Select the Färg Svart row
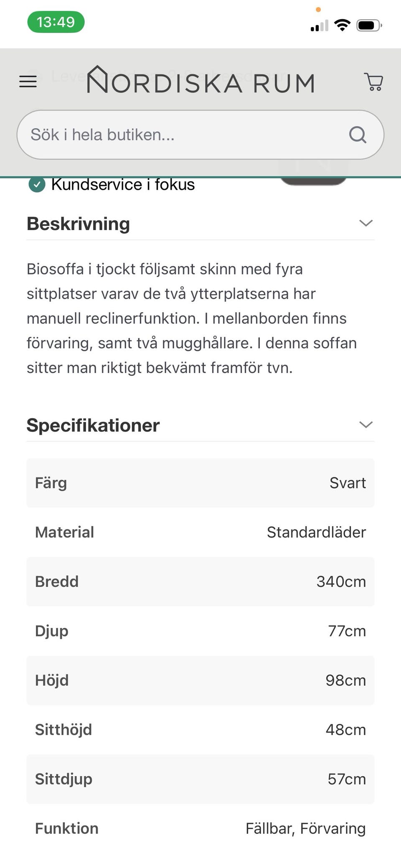This screenshot has height=868, width=401. (x=200, y=483)
